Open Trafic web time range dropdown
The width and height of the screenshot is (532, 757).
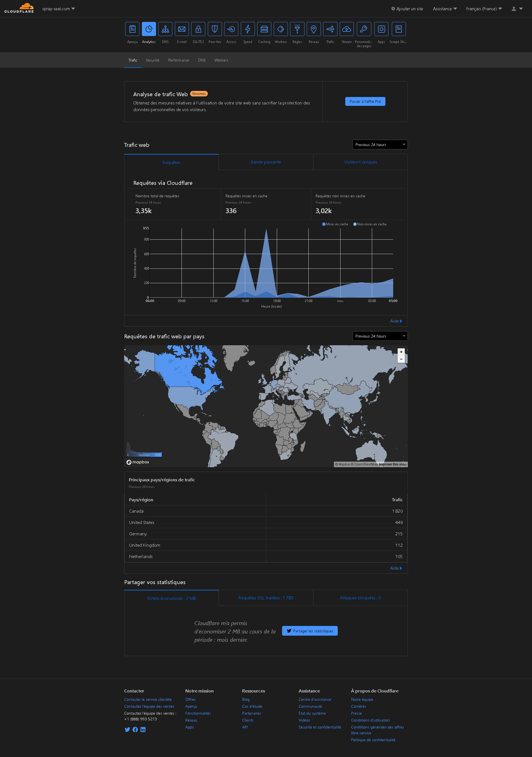[x=380, y=145]
